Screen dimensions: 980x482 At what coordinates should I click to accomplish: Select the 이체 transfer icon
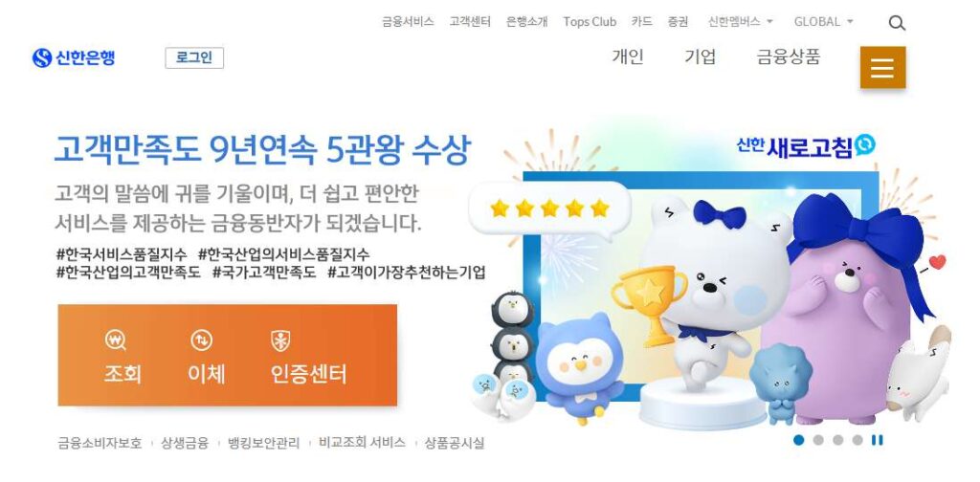[201, 340]
